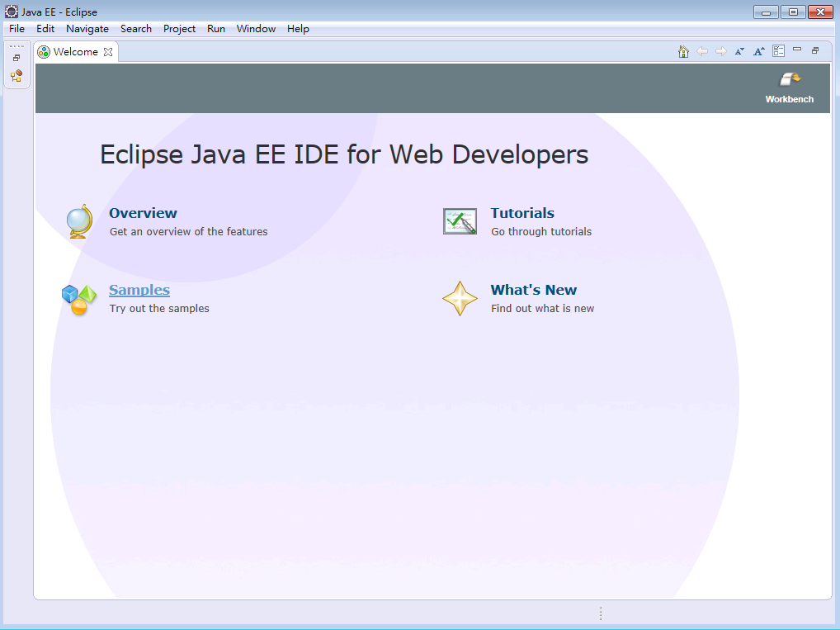Open Customize page checklist icon
This screenshot has width=840, height=630.
point(778,51)
